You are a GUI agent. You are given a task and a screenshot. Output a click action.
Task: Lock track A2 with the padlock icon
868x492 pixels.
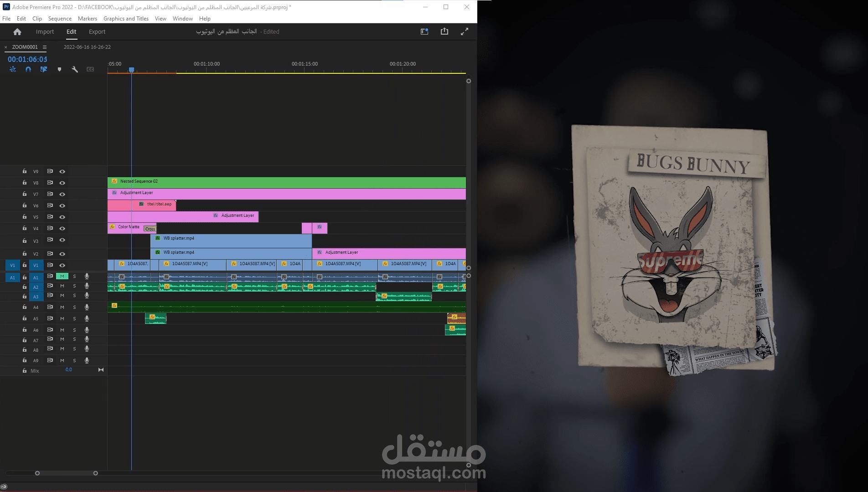pos(25,287)
